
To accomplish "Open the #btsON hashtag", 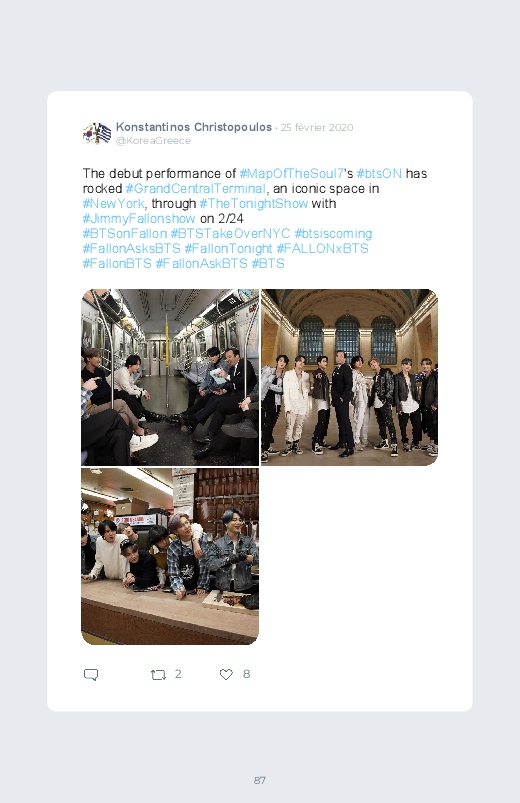I will tap(379, 174).
